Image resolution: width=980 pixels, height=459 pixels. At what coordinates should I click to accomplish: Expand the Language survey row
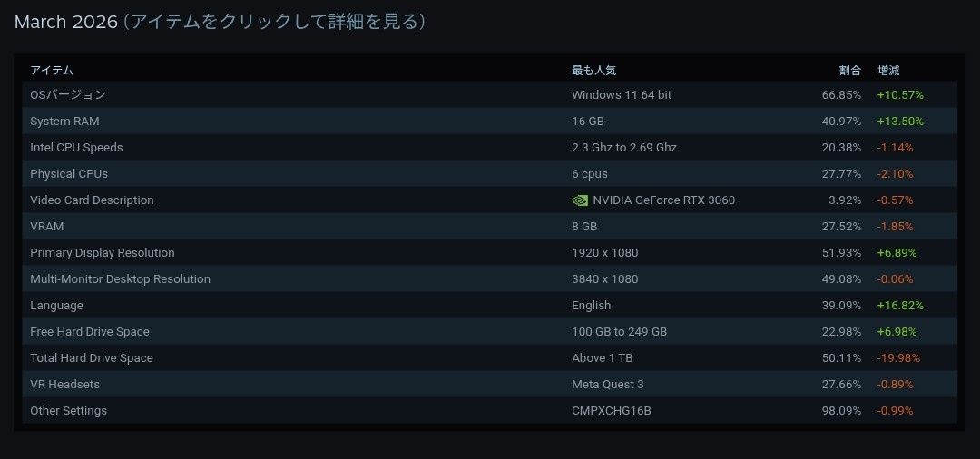(56, 306)
